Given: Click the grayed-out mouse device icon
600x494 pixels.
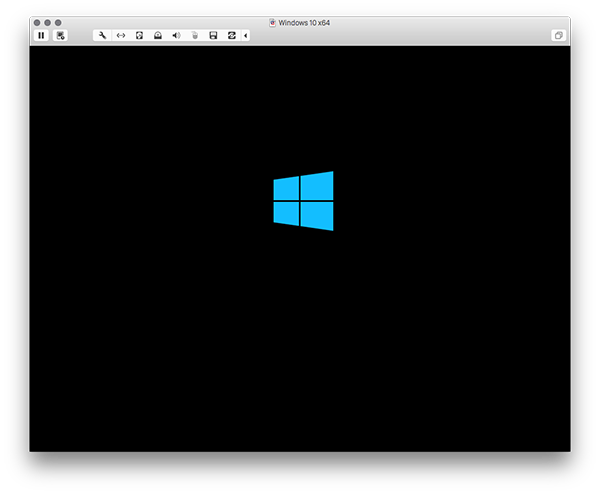Looking at the screenshot, I should pyautogui.click(x=195, y=36).
